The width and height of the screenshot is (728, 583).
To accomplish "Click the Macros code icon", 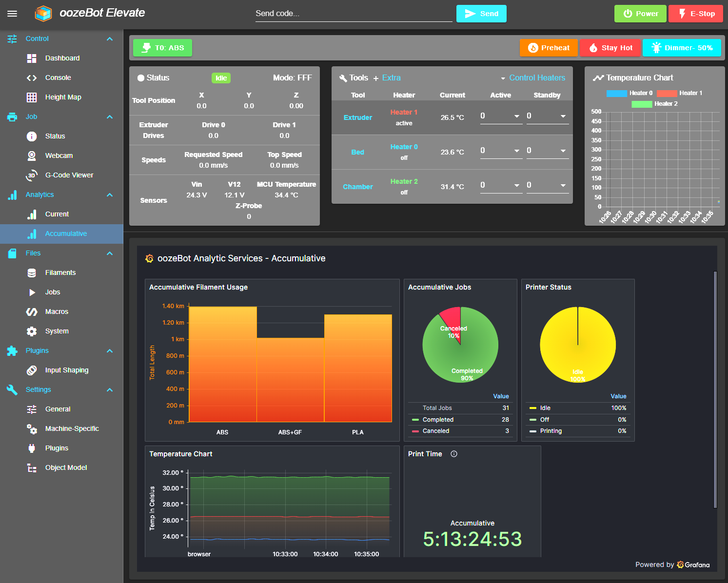I will point(32,312).
